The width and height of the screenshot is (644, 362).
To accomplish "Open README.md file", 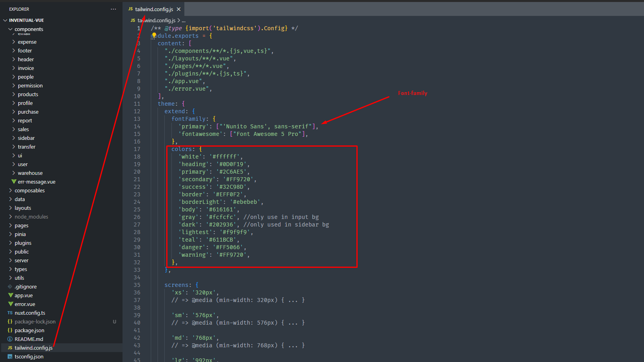I will click(29, 339).
